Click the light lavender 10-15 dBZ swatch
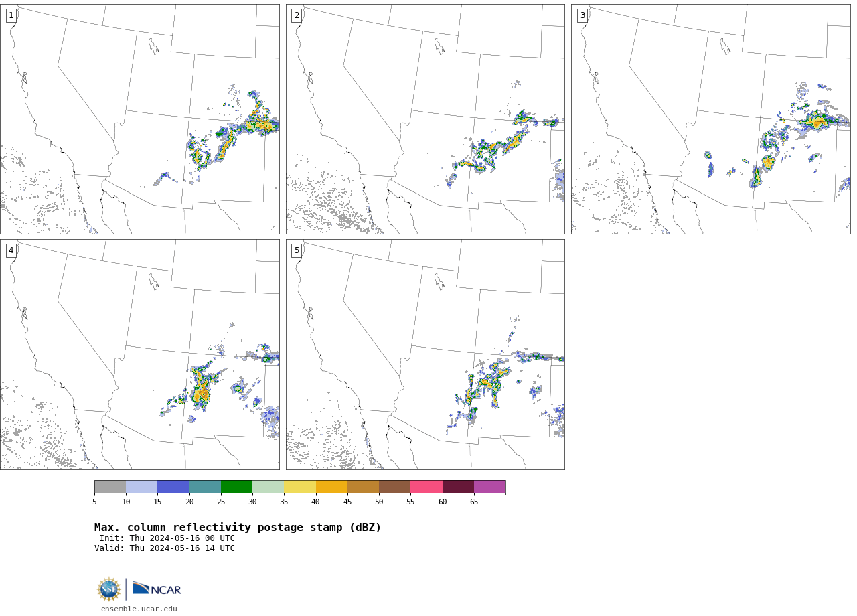857x616 pixels. (142, 487)
